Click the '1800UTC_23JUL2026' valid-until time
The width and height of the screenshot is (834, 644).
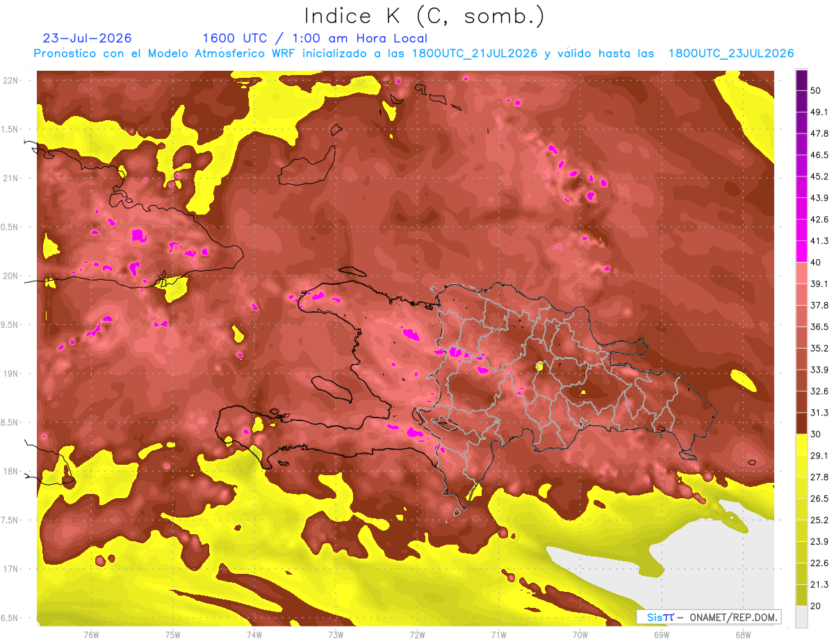click(731, 53)
